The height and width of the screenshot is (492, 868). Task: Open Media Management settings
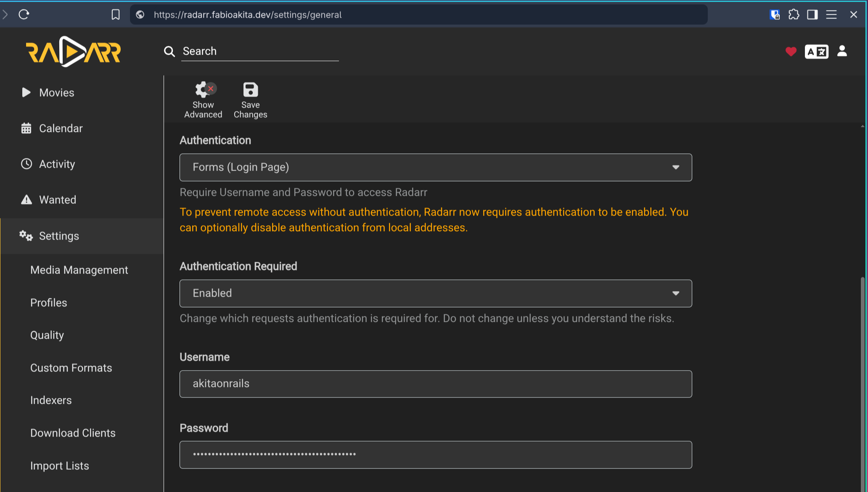coord(79,270)
